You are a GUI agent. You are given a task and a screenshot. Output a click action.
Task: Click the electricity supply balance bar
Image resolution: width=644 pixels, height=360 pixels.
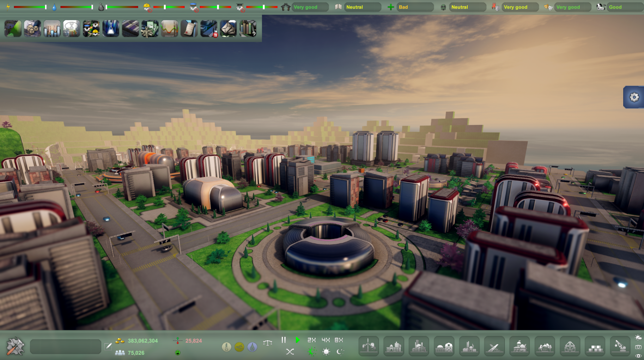pyautogui.click(x=30, y=7)
